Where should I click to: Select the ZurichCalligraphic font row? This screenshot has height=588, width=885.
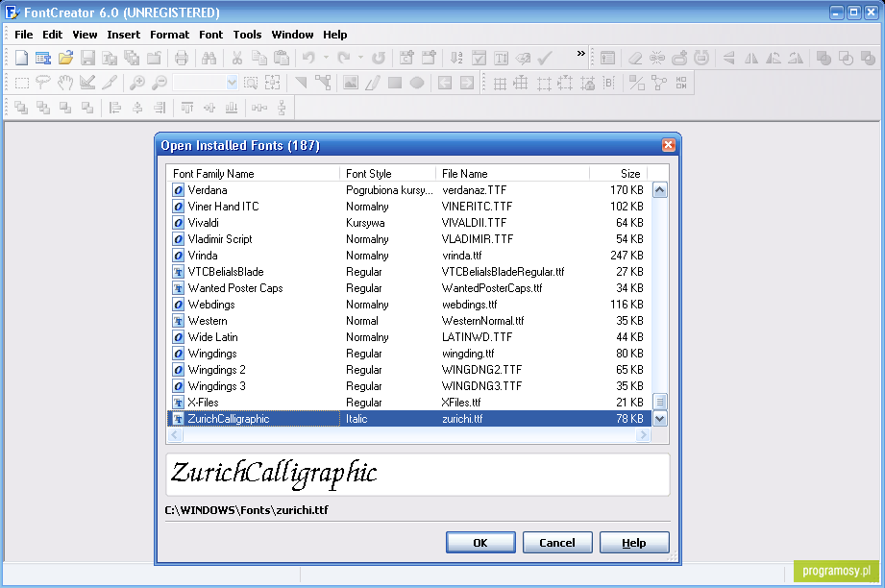(x=408, y=419)
